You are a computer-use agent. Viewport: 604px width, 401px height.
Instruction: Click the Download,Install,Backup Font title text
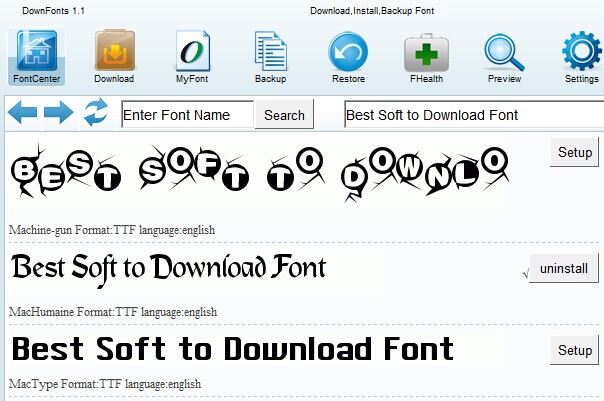click(372, 11)
